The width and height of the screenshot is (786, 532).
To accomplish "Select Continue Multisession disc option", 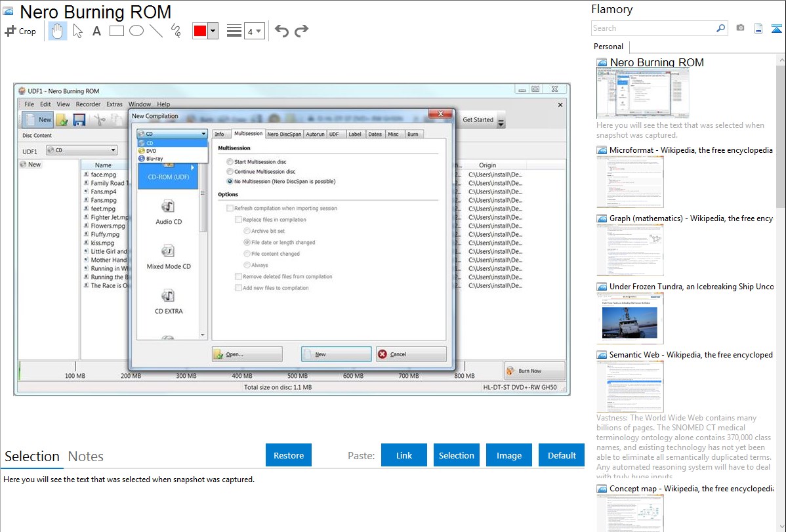I will [x=230, y=171].
